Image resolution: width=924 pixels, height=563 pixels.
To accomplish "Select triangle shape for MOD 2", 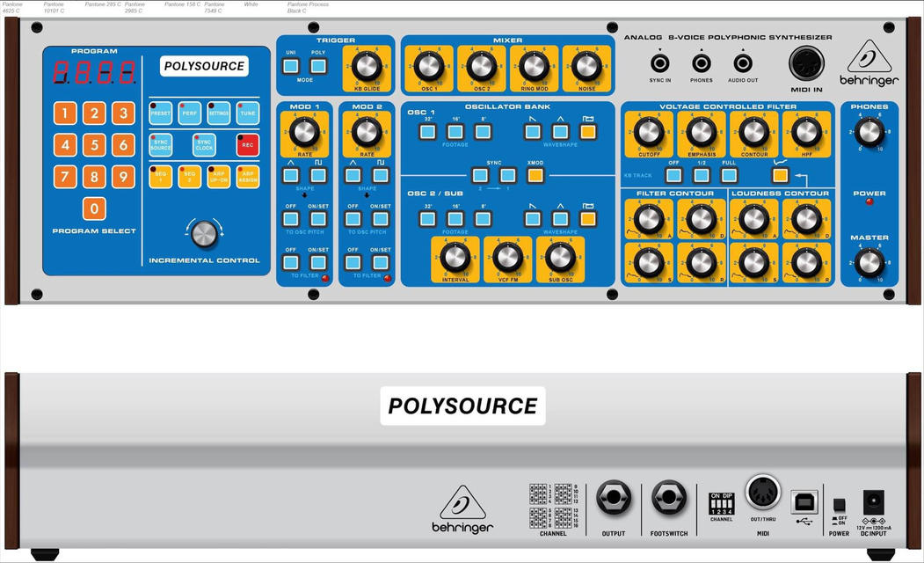I will pyautogui.click(x=352, y=174).
